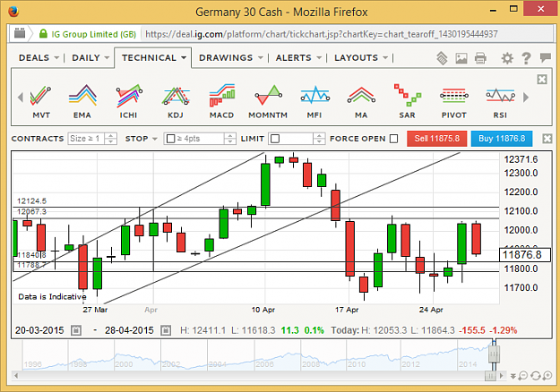
Task: Add the MVT indicator
Action: coord(40,101)
